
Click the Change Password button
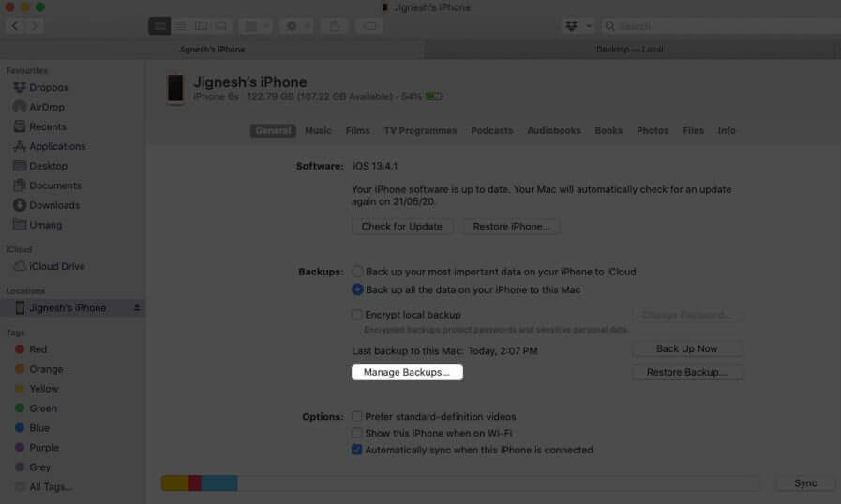click(x=687, y=315)
